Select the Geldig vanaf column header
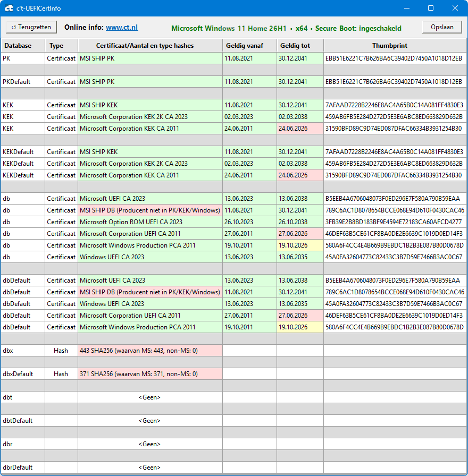Viewport: 468px width, 476px height. coord(249,46)
